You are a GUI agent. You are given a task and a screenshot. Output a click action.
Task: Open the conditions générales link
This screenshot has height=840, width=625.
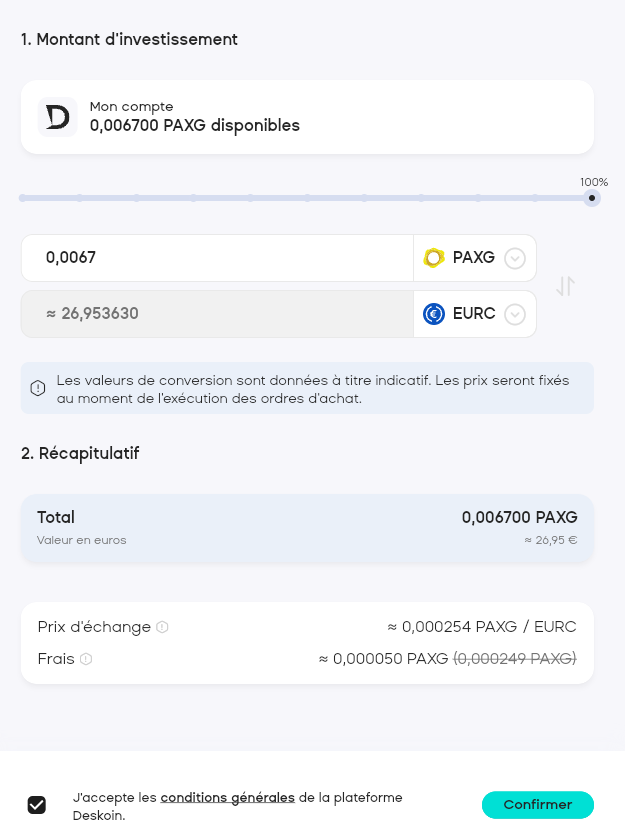[228, 798]
